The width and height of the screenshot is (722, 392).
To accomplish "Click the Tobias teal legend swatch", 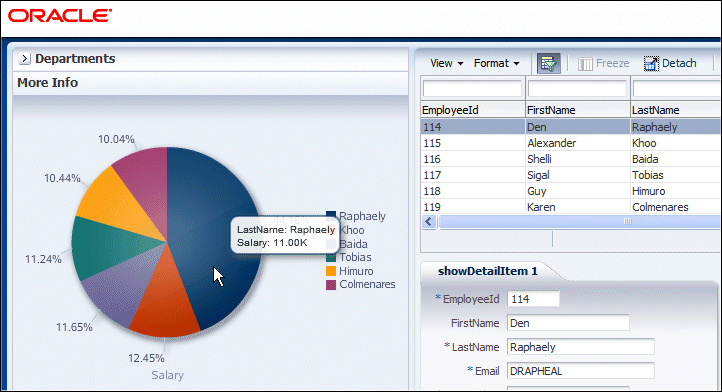I will [x=331, y=257].
